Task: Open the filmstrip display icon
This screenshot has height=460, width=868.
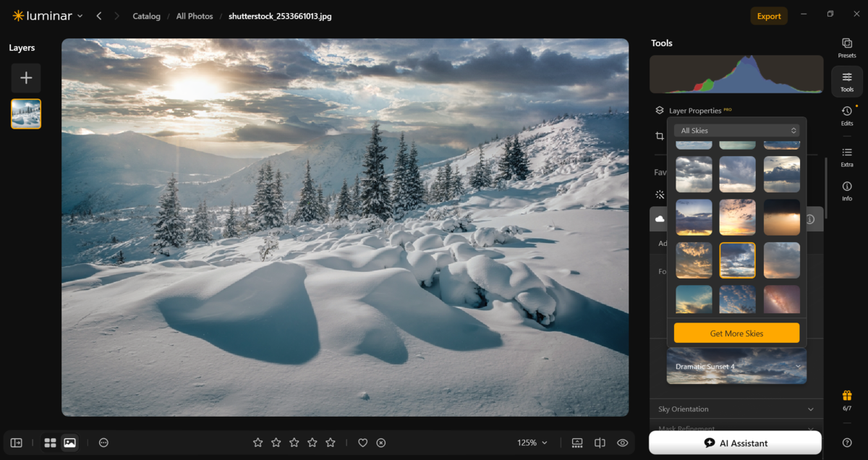Action: 577,443
